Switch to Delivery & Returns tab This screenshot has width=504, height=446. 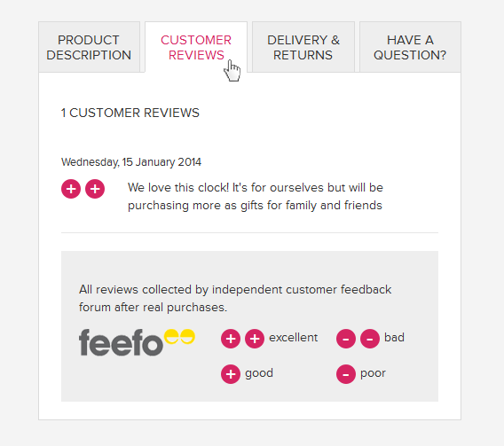pyautogui.click(x=303, y=47)
